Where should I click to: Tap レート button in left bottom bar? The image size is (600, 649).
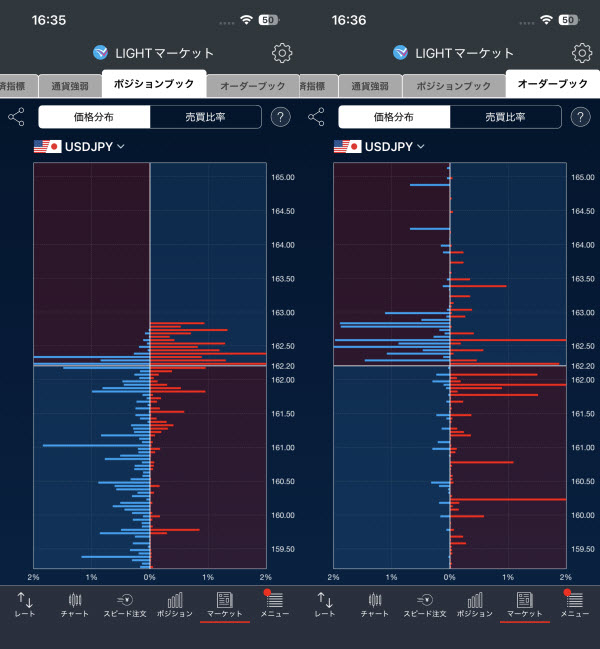25,605
